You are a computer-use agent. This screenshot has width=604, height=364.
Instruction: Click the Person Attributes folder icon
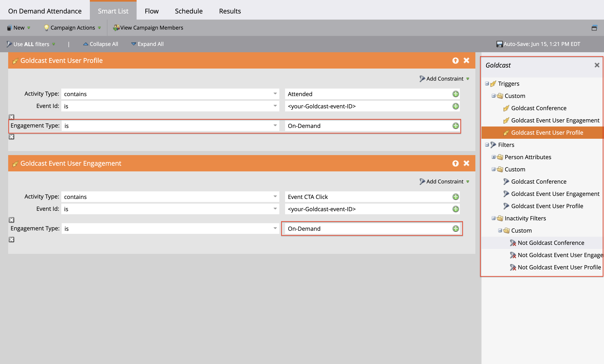coord(500,157)
